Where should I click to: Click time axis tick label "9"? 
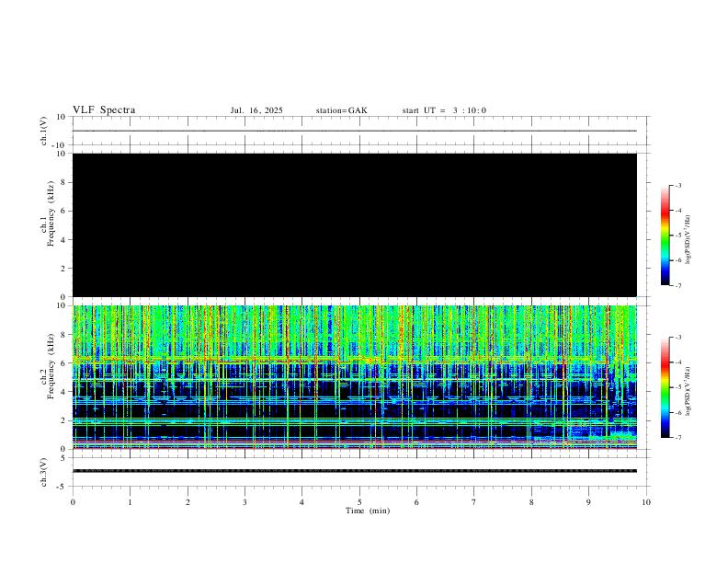pyautogui.click(x=588, y=502)
